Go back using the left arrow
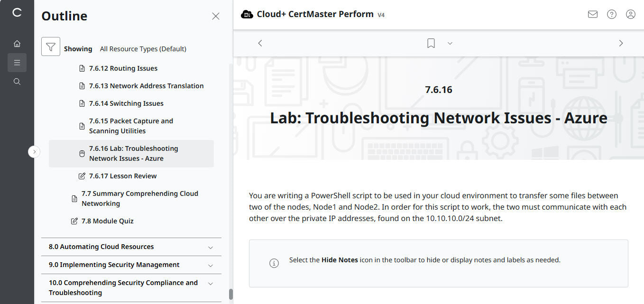The image size is (644, 304). (x=260, y=43)
